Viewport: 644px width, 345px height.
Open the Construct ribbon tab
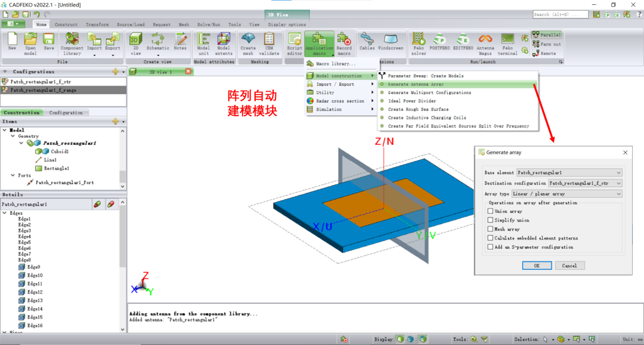(66, 24)
